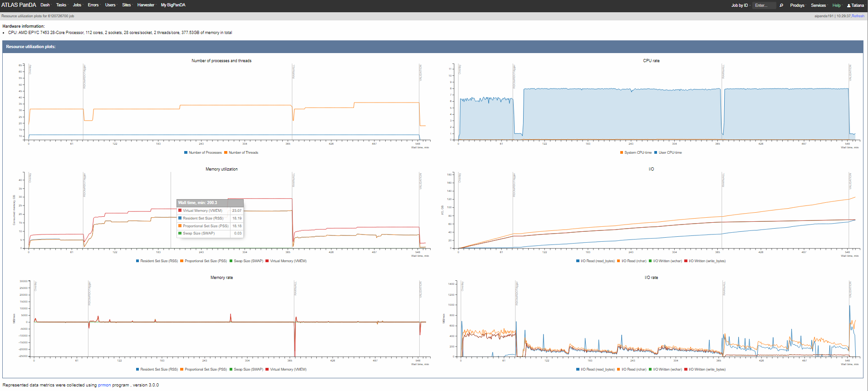
Task: Click tooltip row 'Swap Size (SWAP)' 0.03
Action: click(210, 233)
